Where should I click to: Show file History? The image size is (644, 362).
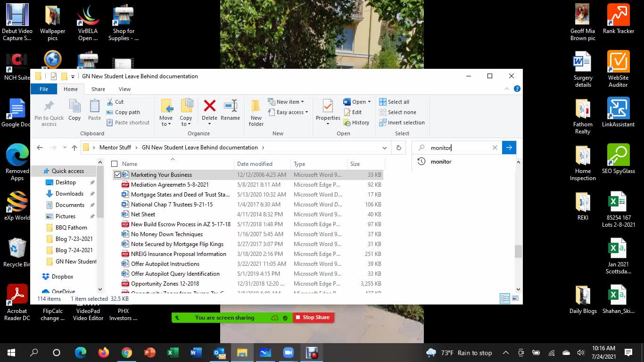pyautogui.click(x=356, y=123)
